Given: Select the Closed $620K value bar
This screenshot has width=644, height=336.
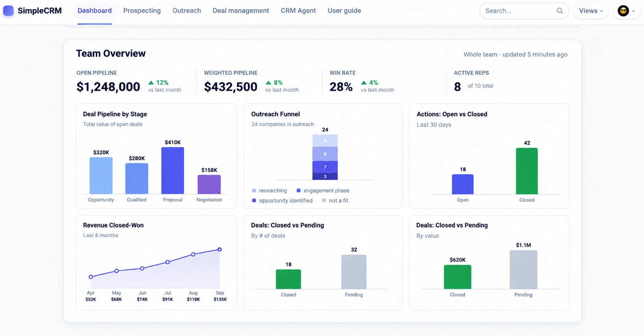Looking at the screenshot, I should pyautogui.click(x=457, y=277).
